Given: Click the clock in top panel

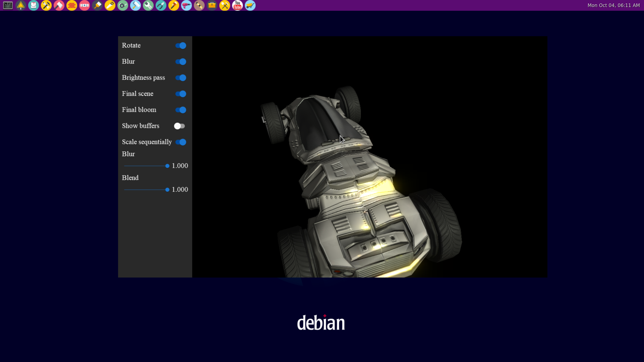Looking at the screenshot, I should pyautogui.click(x=613, y=5).
